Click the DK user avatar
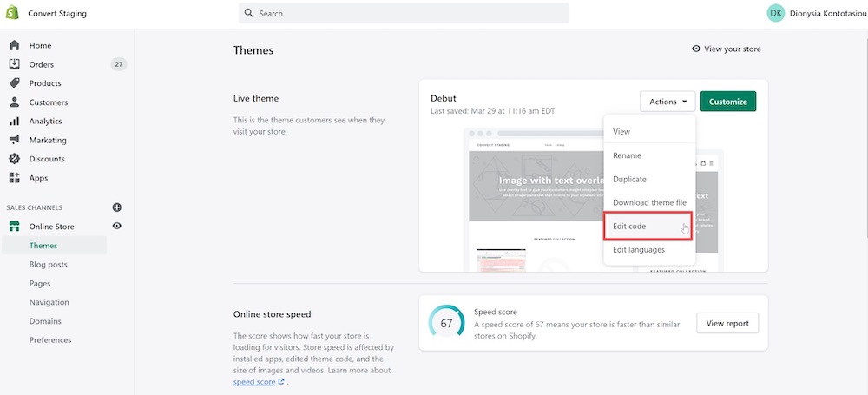Image resolution: width=868 pixels, height=395 pixels. click(776, 13)
